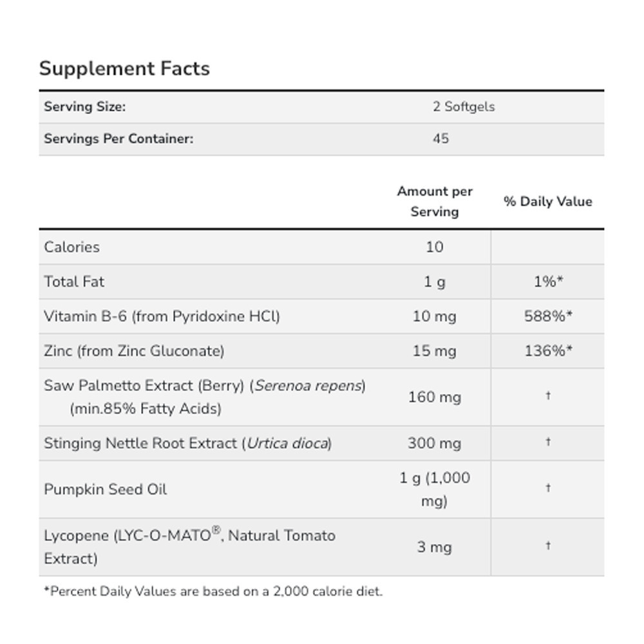Click the 160 mg amount
This screenshot has width=644, height=644.
[435, 397]
